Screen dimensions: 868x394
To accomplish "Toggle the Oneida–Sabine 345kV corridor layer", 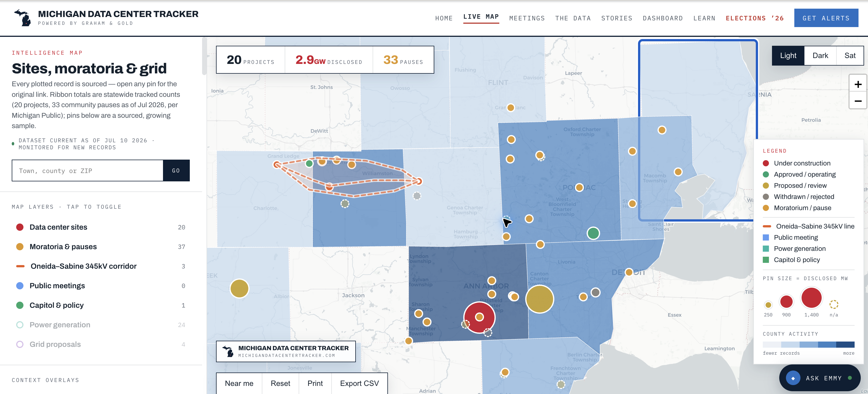I will 101,266.
